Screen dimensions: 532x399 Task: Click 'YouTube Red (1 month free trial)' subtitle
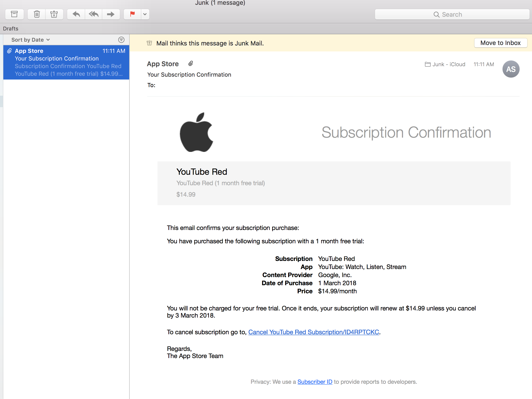tap(221, 183)
